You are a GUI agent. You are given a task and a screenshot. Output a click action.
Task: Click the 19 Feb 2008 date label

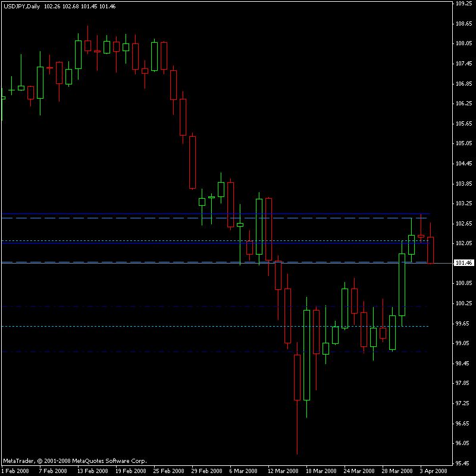130,471
